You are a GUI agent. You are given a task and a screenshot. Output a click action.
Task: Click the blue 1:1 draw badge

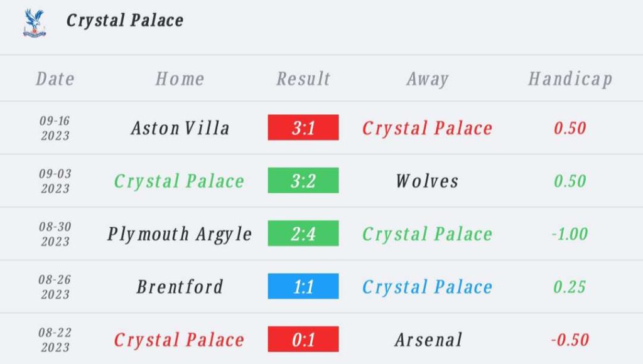(x=303, y=287)
